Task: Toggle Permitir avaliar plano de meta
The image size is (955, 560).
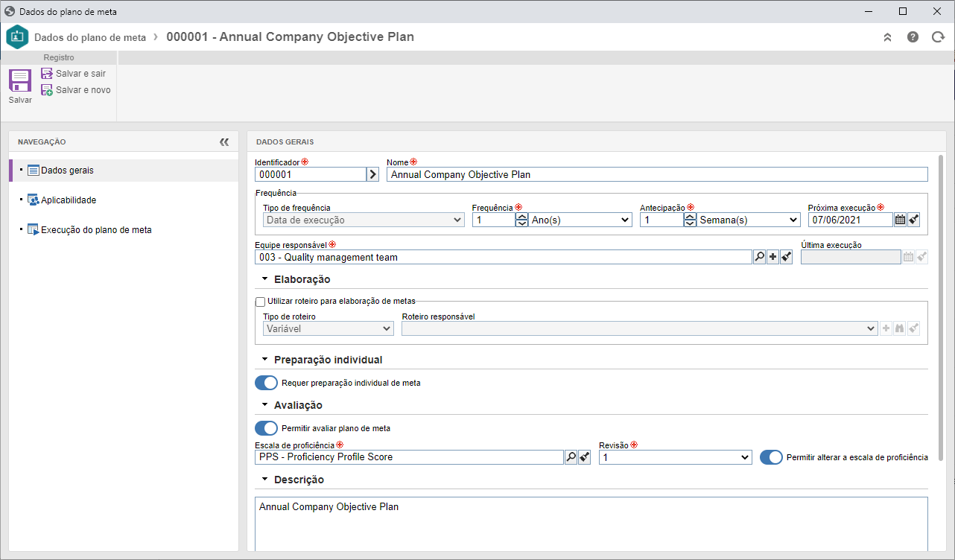Action: tap(266, 428)
